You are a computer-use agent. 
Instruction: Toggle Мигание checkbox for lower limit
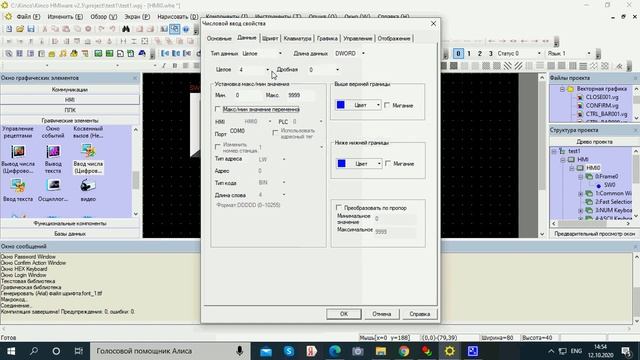388,164
